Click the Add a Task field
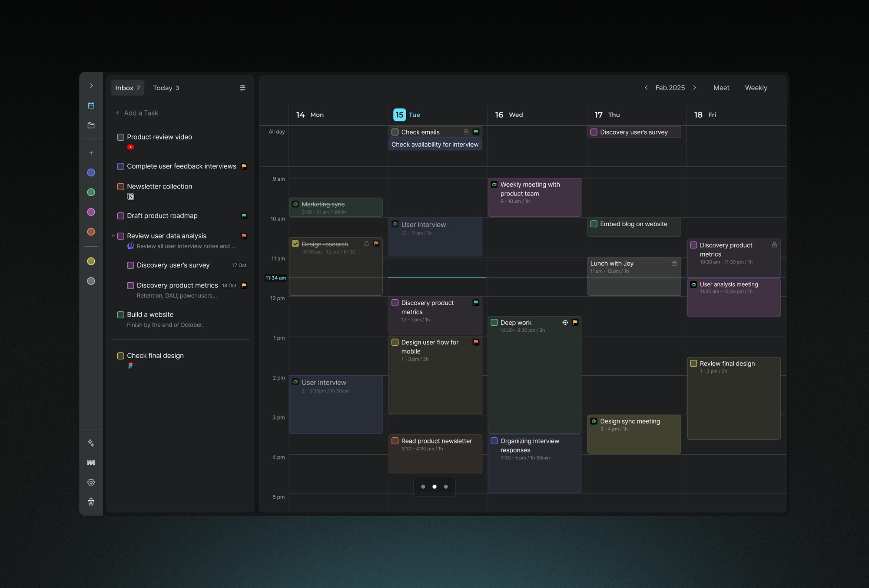Image resolution: width=869 pixels, height=588 pixels. (141, 113)
